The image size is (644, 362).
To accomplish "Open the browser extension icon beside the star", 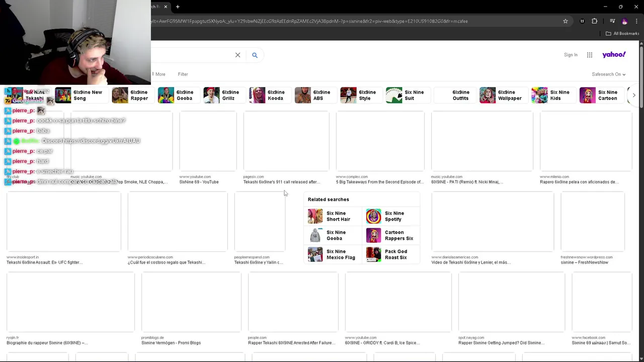I will click(x=582, y=21).
